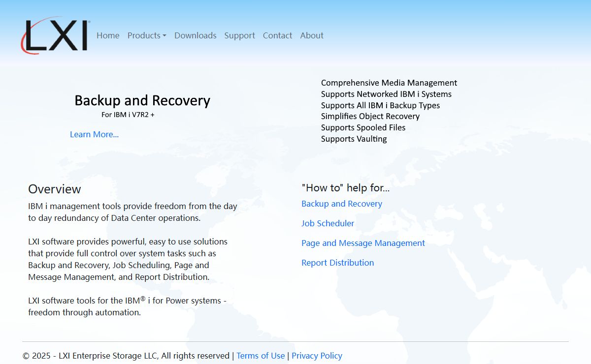Go to the Downloads page
This screenshot has height=364, width=591.
tap(196, 35)
